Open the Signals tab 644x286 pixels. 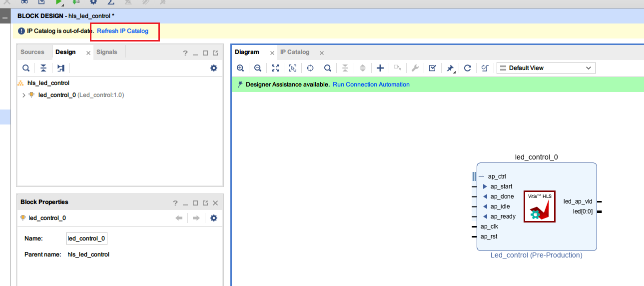(107, 52)
